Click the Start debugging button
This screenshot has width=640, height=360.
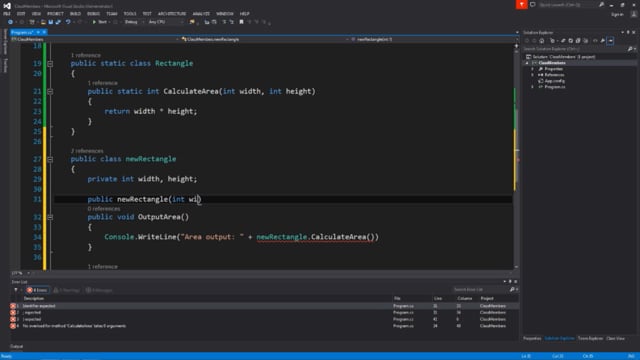100,22
